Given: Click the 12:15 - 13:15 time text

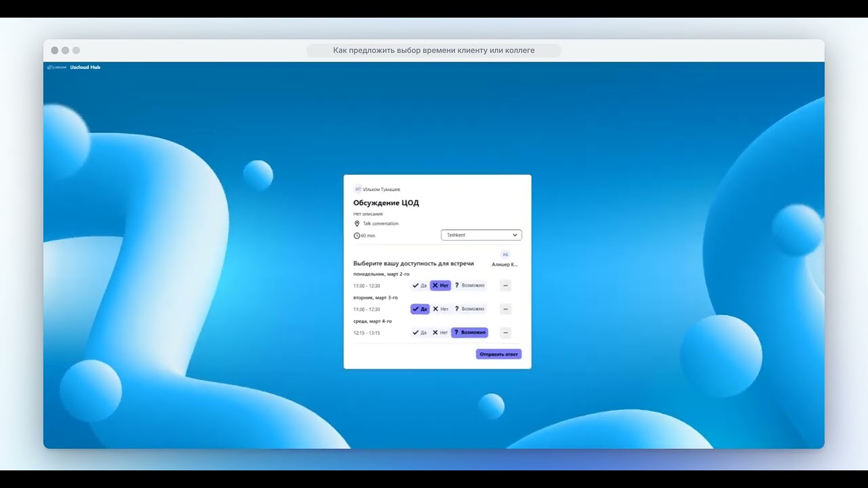Looking at the screenshot, I should pyautogui.click(x=366, y=333).
